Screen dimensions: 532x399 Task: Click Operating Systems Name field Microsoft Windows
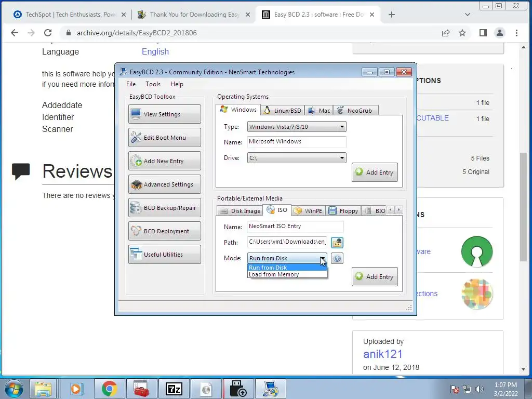coord(297,142)
